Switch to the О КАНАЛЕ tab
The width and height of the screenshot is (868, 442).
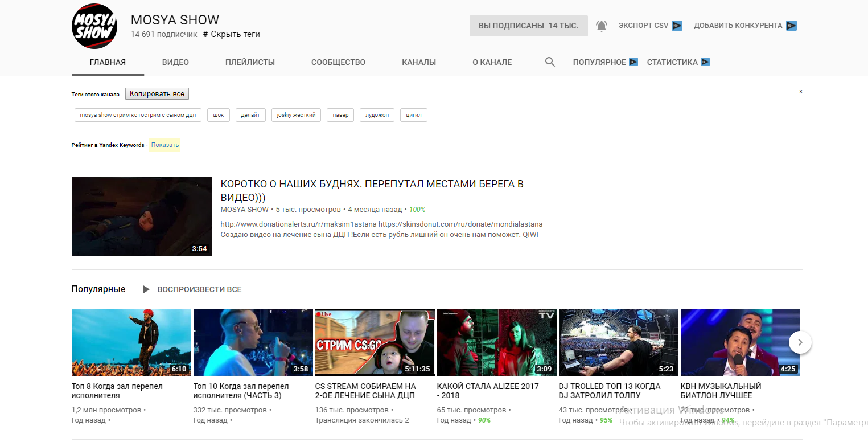[x=492, y=62]
